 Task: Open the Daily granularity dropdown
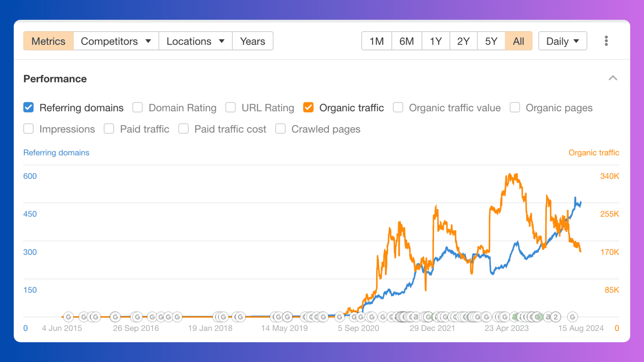click(562, 41)
